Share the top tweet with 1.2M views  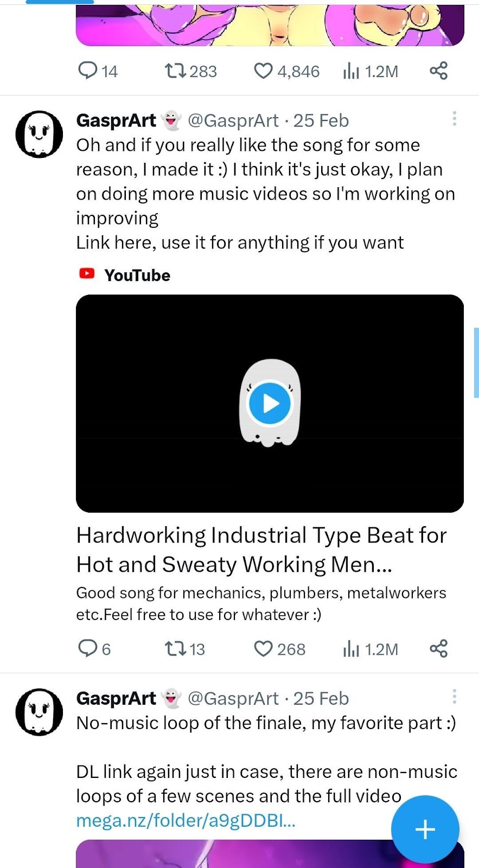pos(438,71)
